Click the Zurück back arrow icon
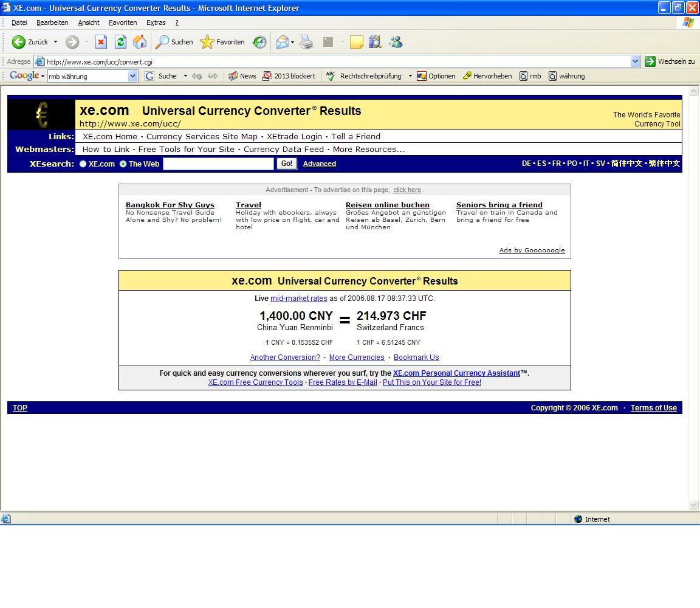Viewport: 700px width, 608px height. tap(18, 42)
